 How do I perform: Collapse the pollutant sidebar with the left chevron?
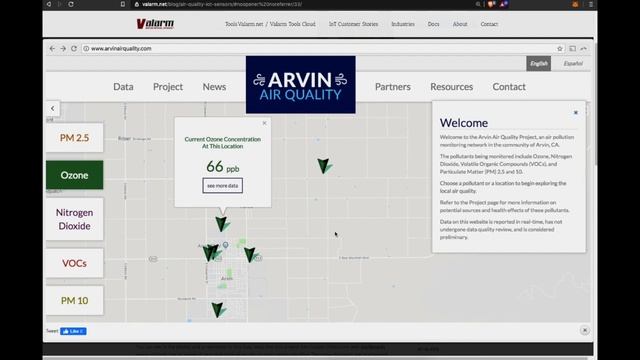pos(53,109)
